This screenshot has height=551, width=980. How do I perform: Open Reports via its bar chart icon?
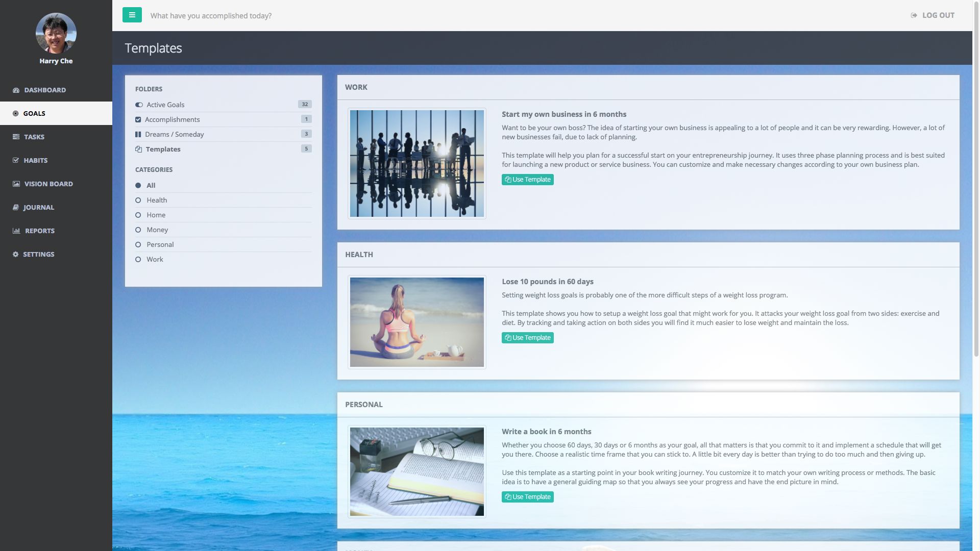16,231
